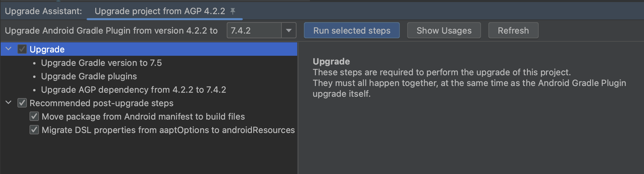
Task: Switch to Upgrade project from AGP 4.2.2 tab
Action: coord(160,11)
